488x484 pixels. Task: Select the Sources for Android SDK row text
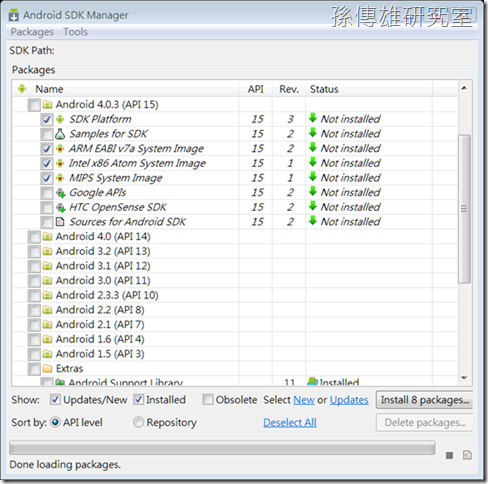127,222
